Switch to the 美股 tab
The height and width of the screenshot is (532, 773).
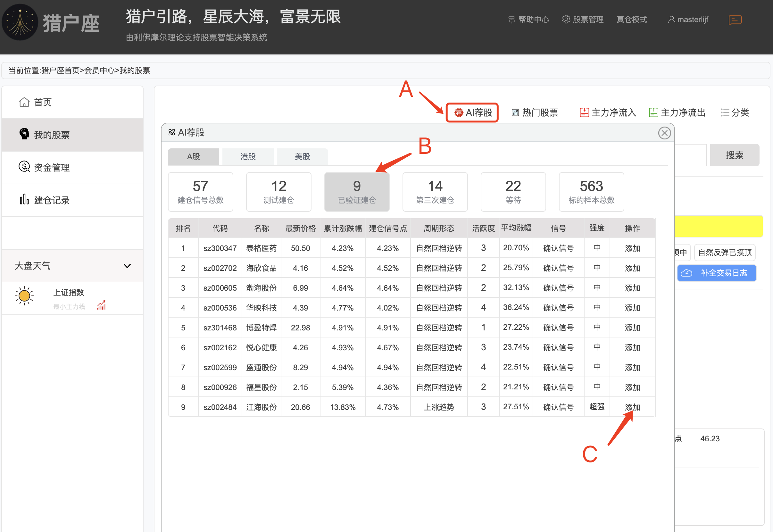(302, 156)
